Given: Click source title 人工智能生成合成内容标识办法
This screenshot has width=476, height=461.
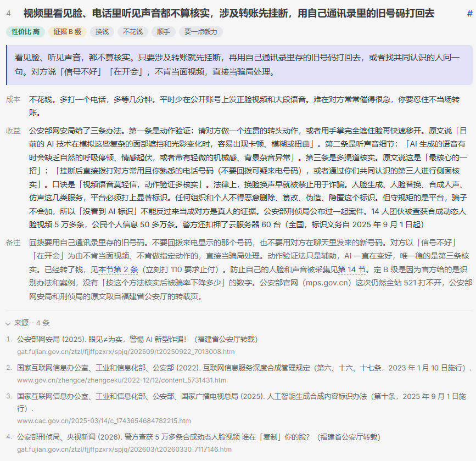Looking at the screenshot, I should [242, 402].
